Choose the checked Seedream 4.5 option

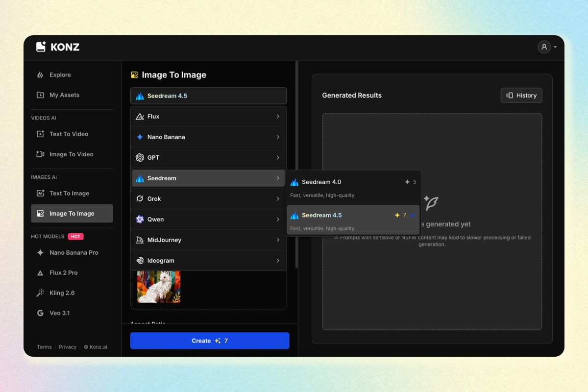[353, 220]
